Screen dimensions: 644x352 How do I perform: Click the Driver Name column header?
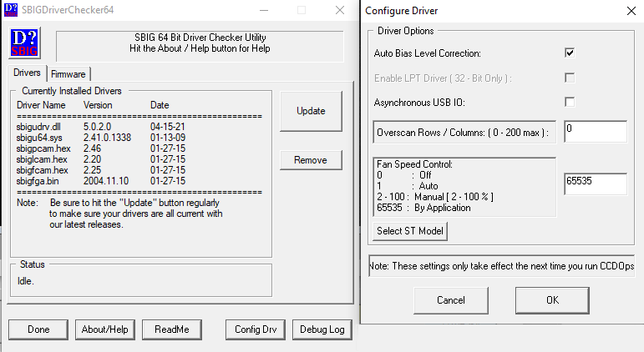pos(41,105)
